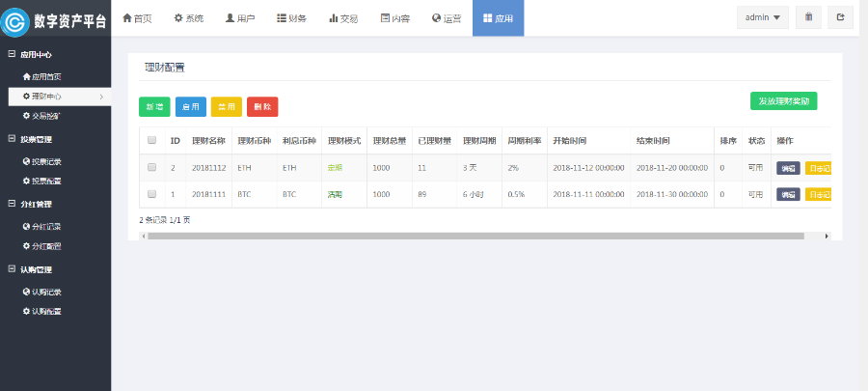Check the row with ID 2
Screen dimensions: 868x391
(151, 167)
